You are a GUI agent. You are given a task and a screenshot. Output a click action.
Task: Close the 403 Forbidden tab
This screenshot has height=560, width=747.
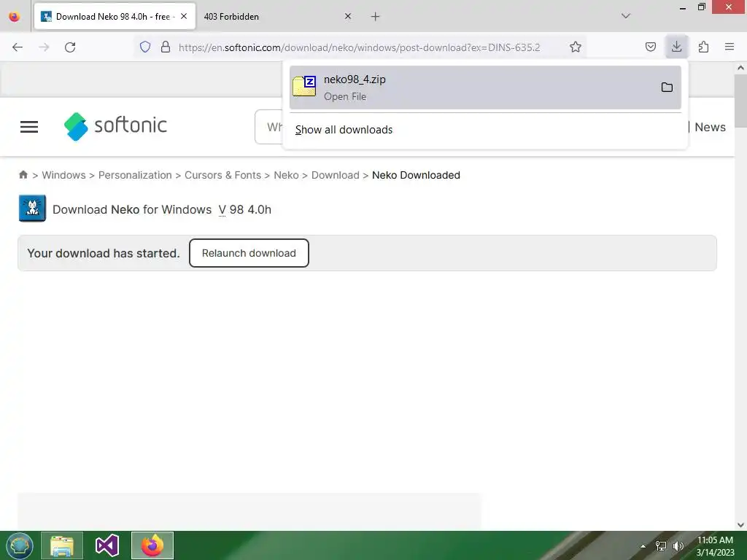348,16
